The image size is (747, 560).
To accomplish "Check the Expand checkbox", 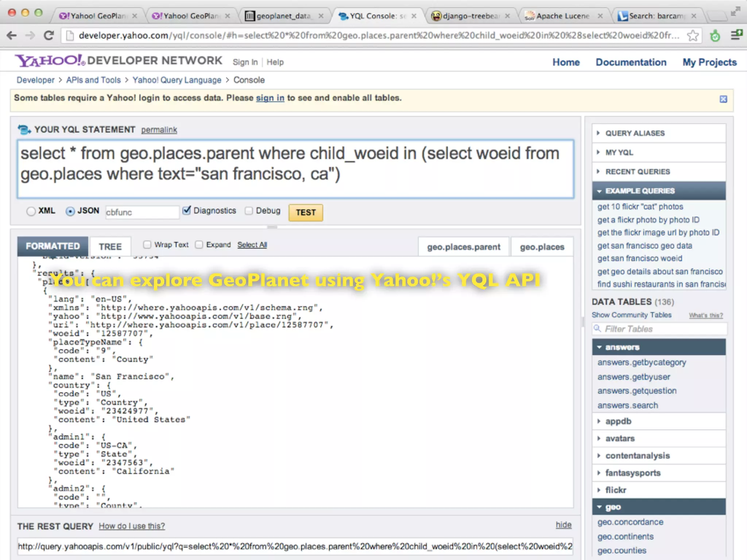I will (x=199, y=245).
